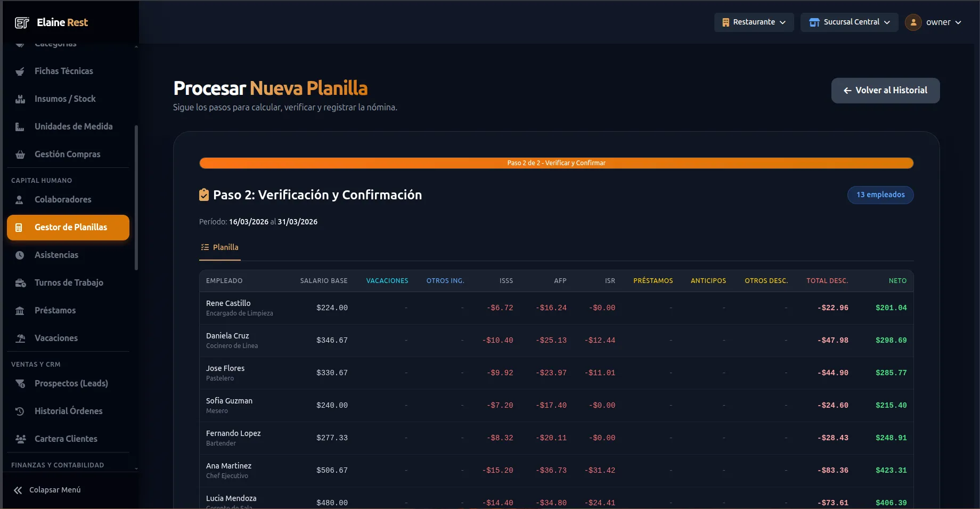The width and height of the screenshot is (980, 509).
Task: Click the Colapsar Menú double-chevron icon
Action: click(18, 490)
